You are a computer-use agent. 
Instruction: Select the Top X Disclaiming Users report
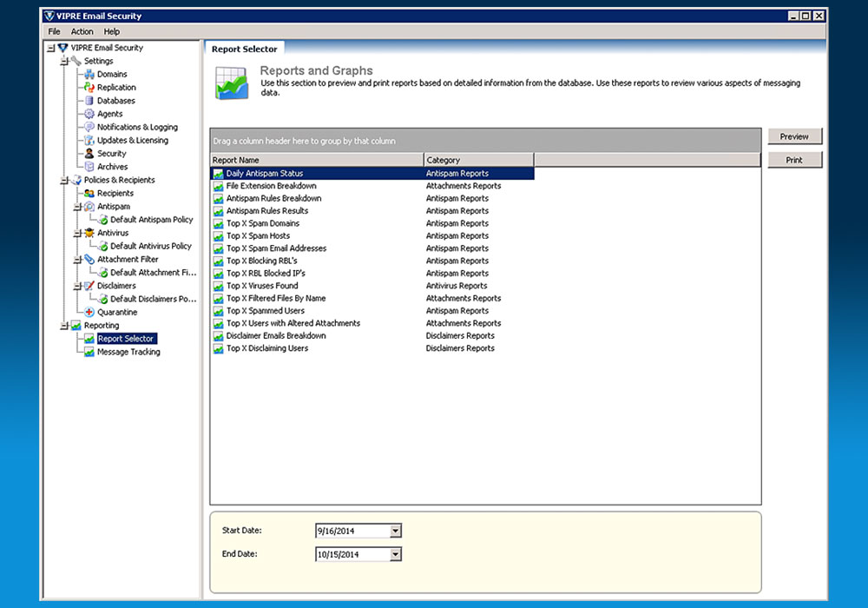point(372,348)
